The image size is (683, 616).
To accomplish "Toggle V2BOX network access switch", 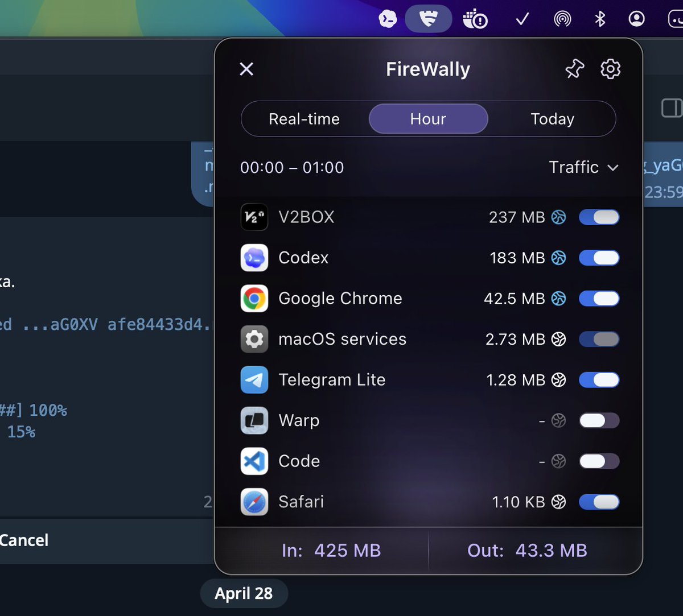I will (x=599, y=217).
